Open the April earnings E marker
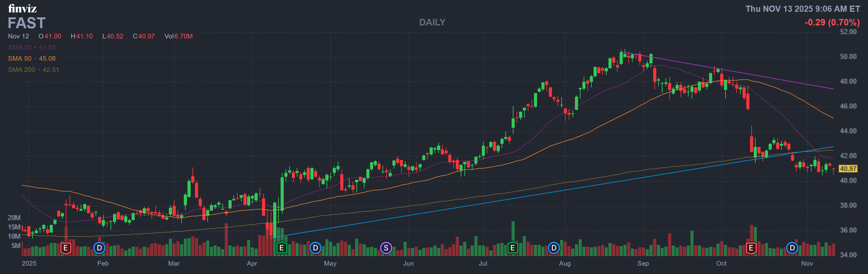The height and width of the screenshot is (274, 868). [281, 248]
